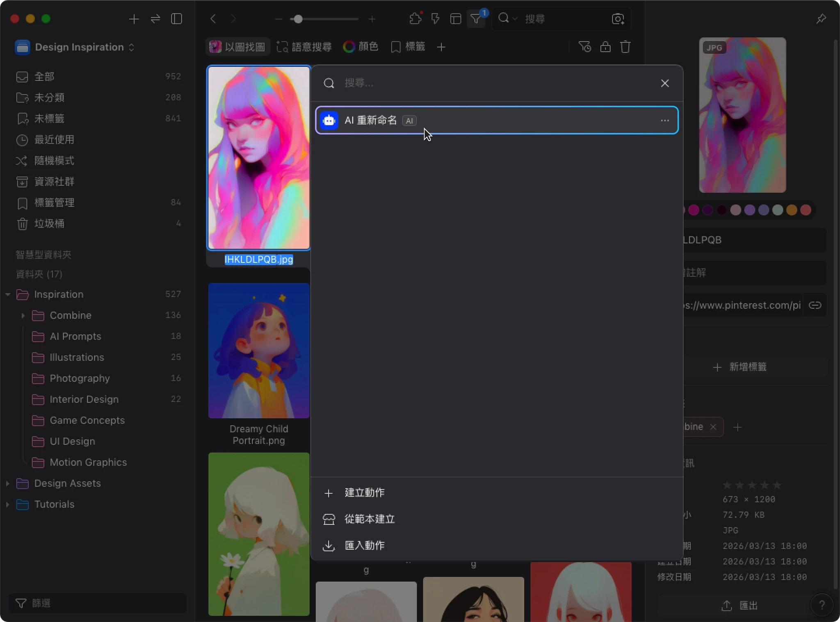Open more options for AI 重新命名 action

664,121
